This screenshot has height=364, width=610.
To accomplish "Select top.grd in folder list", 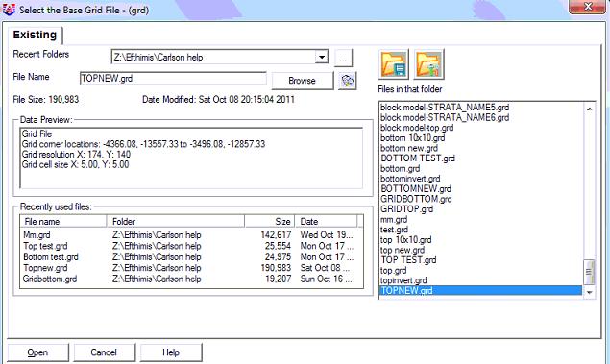I will pos(394,270).
